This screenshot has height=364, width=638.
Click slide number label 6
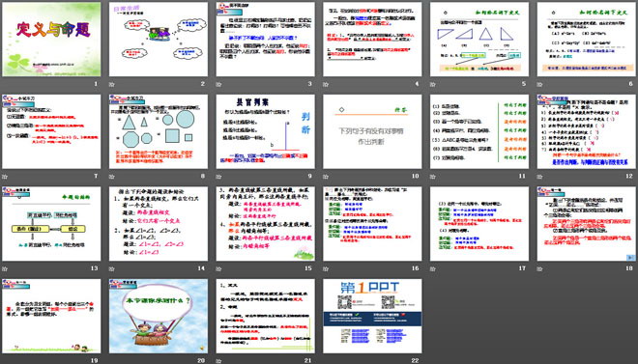click(631, 84)
